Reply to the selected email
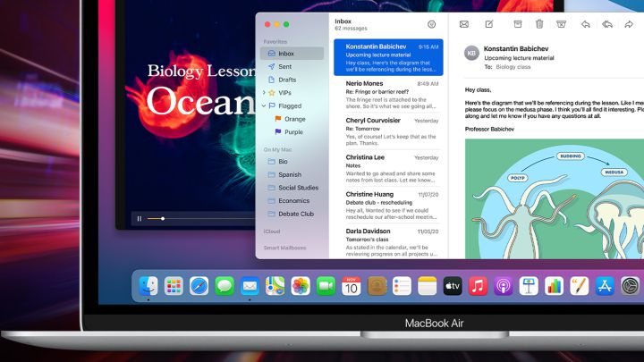Screen dimensions: 644x362 point(585,24)
